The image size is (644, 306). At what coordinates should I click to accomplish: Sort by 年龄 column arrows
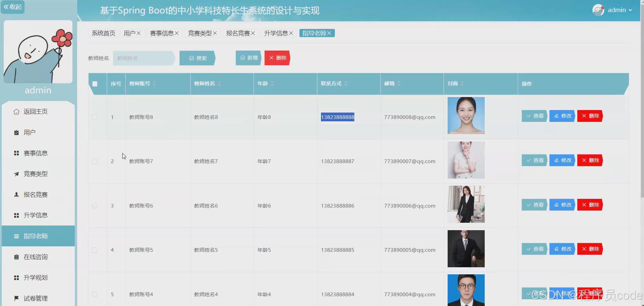click(x=272, y=84)
